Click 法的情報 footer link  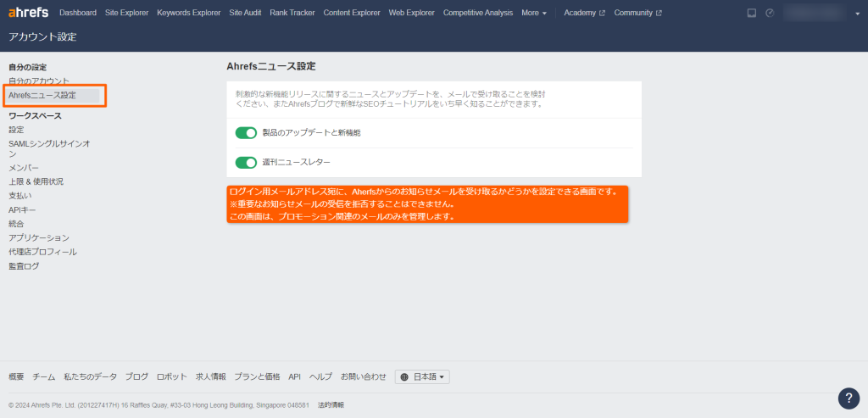[331, 405]
